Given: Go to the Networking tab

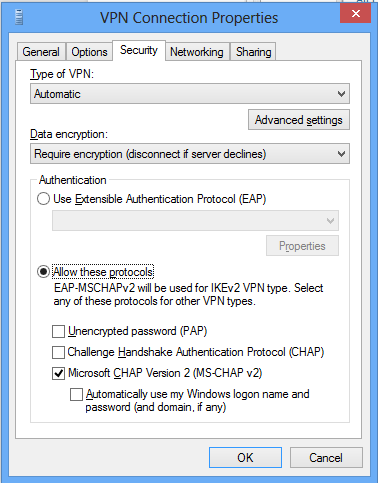Looking at the screenshot, I should pos(197,52).
